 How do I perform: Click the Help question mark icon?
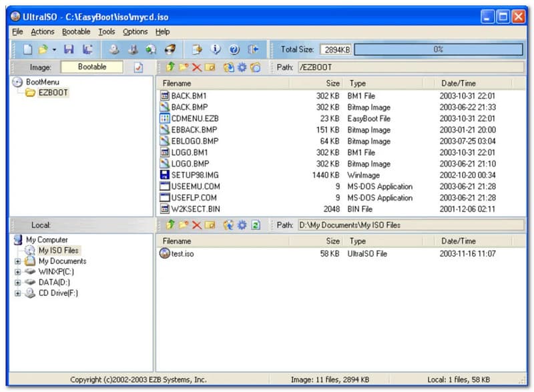click(x=234, y=49)
